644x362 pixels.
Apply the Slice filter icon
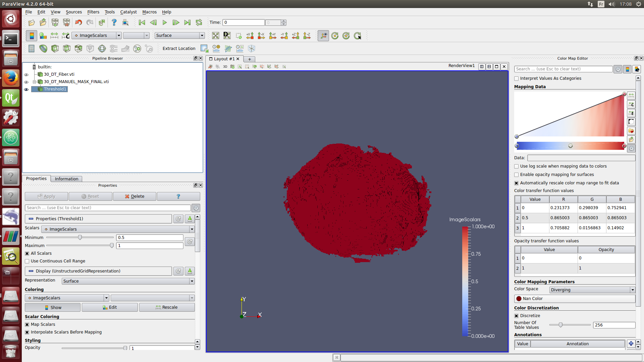(67, 49)
